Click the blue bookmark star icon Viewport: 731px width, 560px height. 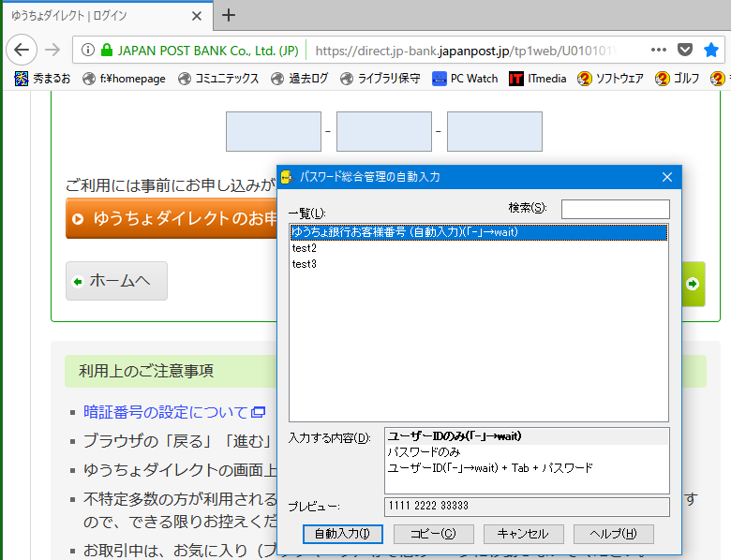point(711,50)
